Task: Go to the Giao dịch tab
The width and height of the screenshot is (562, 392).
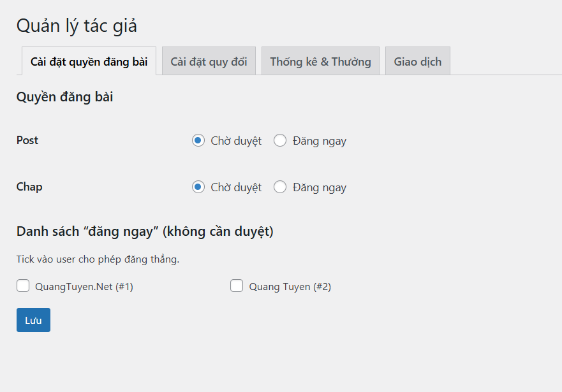Action: (417, 62)
